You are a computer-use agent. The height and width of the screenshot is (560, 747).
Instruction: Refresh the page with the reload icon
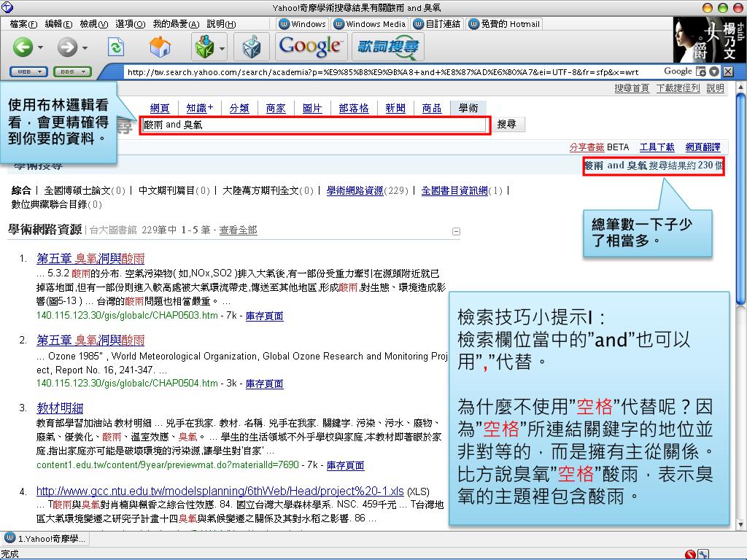click(x=116, y=47)
